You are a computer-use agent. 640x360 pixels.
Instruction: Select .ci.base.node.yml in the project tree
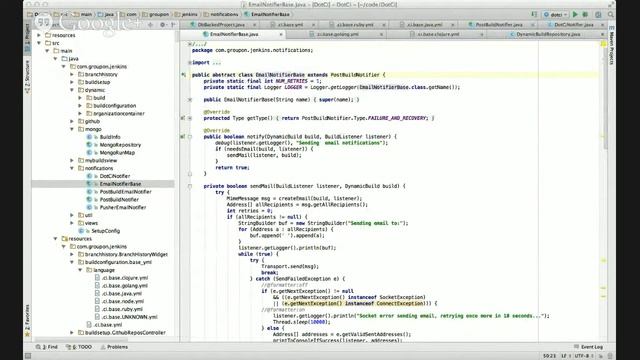tap(122, 301)
